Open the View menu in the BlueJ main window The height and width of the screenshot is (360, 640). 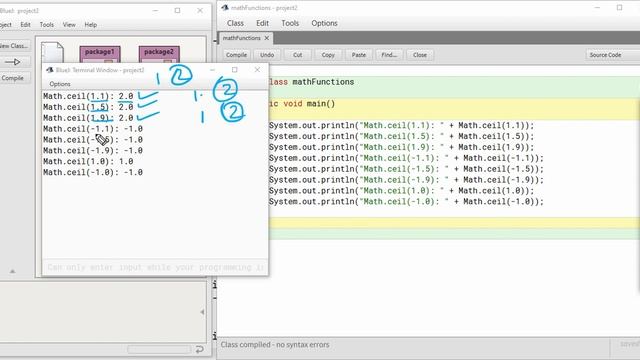coord(69,24)
